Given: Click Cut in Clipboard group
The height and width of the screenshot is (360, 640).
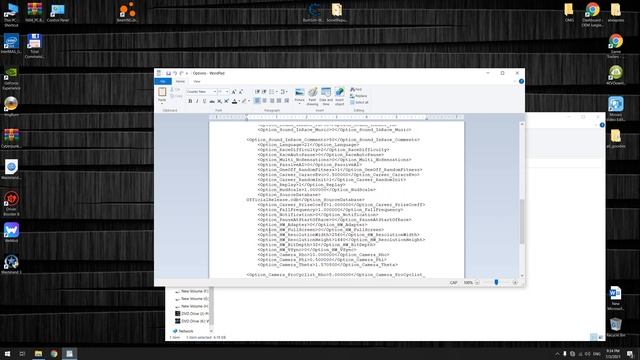Looking at the screenshot, I should coord(175,89).
